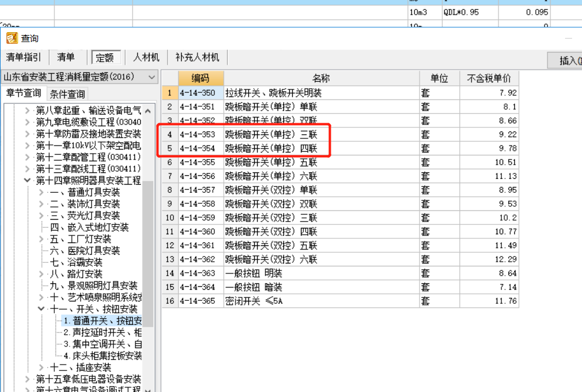Select row 跷板暗开关(单控) 六联
582x392 pixels.
(x=340, y=176)
